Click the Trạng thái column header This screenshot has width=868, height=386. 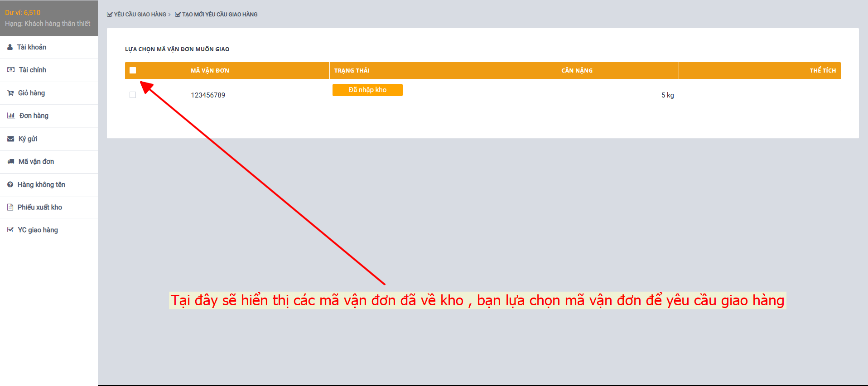tap(352, 70)
